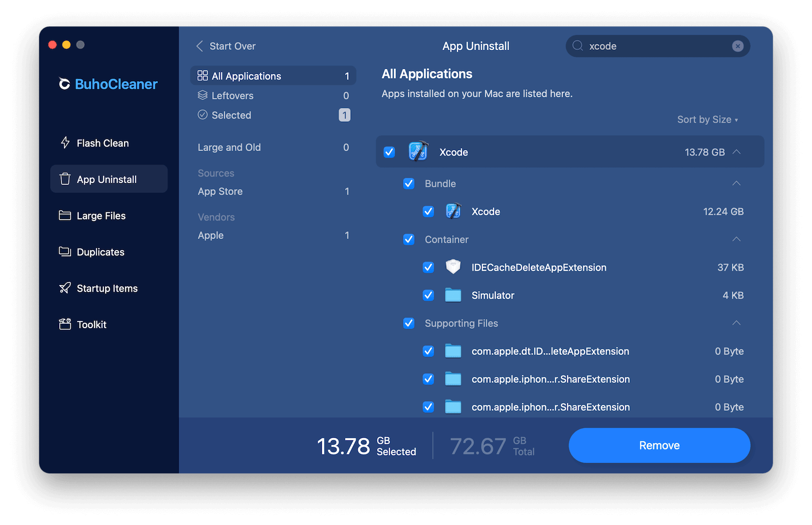Open the Sort by Size dropdown
812x525 pixels.
coord(707,119)
